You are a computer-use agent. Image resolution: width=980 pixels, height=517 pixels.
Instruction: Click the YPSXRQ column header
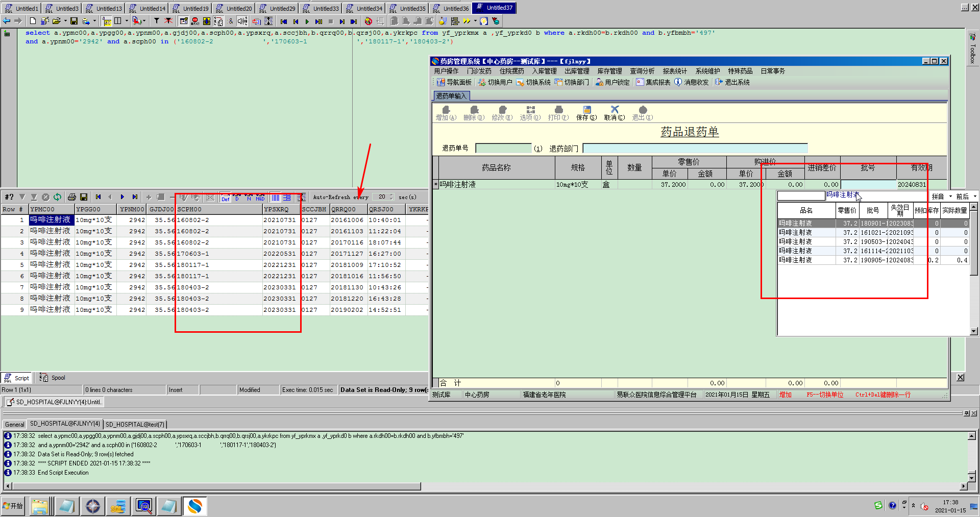click(x=281, y=209)
